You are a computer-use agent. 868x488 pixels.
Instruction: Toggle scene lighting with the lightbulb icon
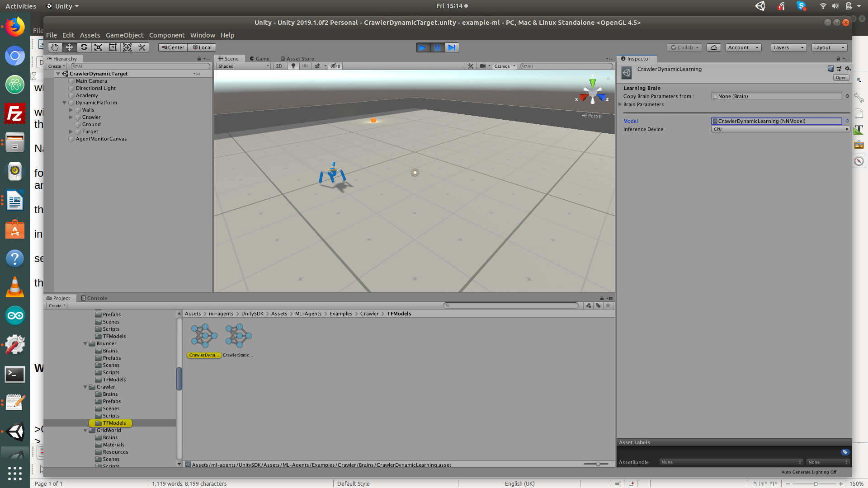pos(293,66)
